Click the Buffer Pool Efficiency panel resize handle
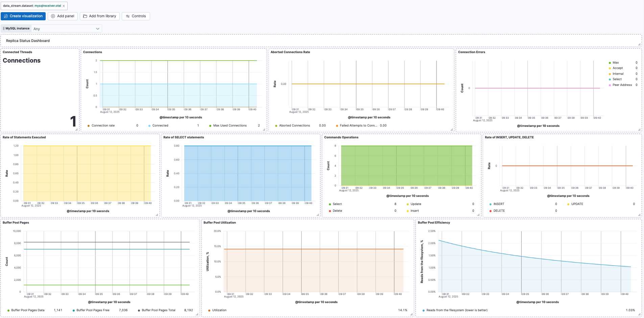Viewport: 644px width, 318px height. [x=639, y=315]
